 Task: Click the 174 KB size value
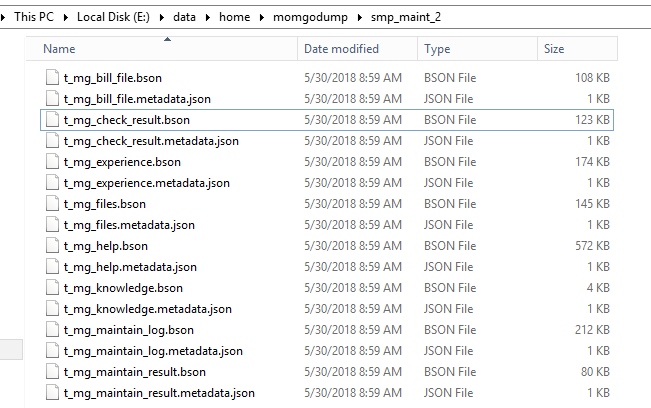592,162
